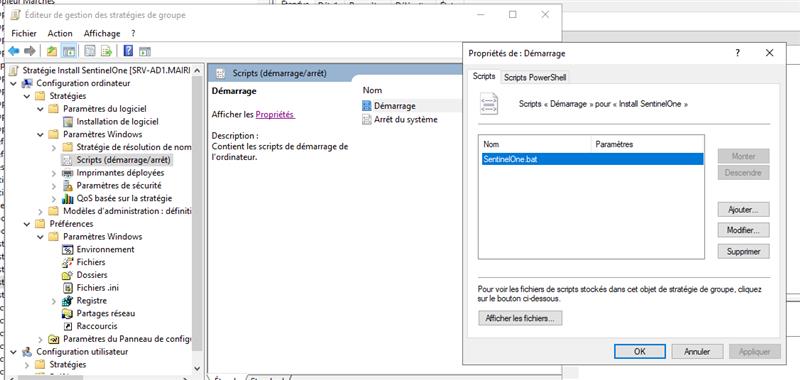Image resolution: width=800 pixels, height=380 pixels.
Task: Click the Paramètres de sécurité lock icon
Action: pyautogui.click(x=67, y=186)
